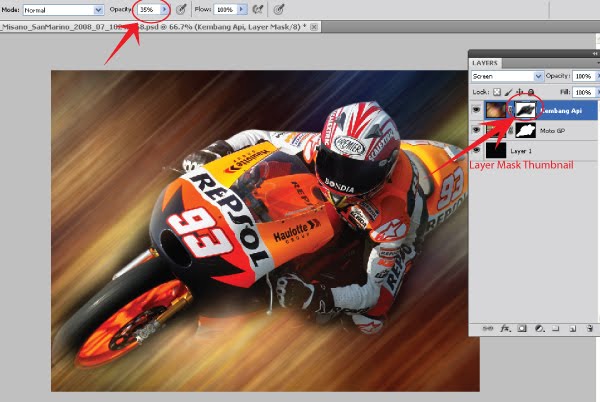Select the LAYERS panel tab
This screenshot has height=402, width=600.
485,63
